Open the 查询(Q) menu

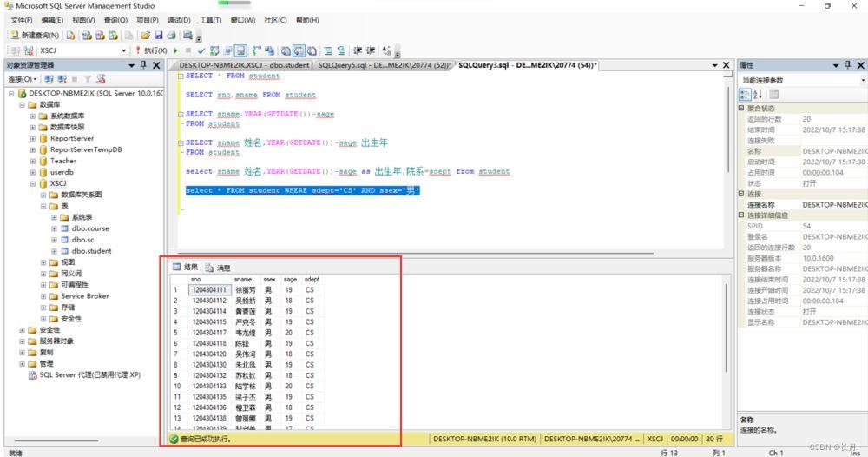(x=115, y=20)
